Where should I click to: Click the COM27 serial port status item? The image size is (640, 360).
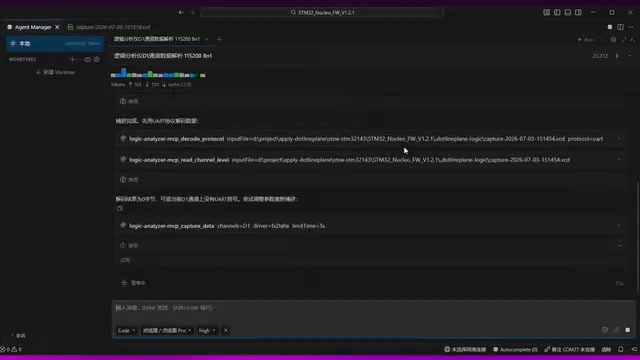tap(569, 349)
